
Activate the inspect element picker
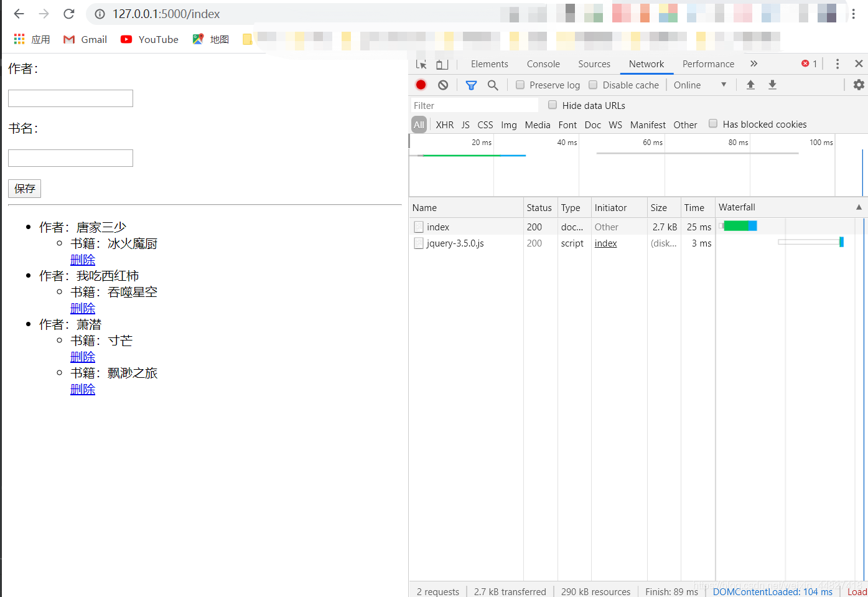tap(421, 64)
